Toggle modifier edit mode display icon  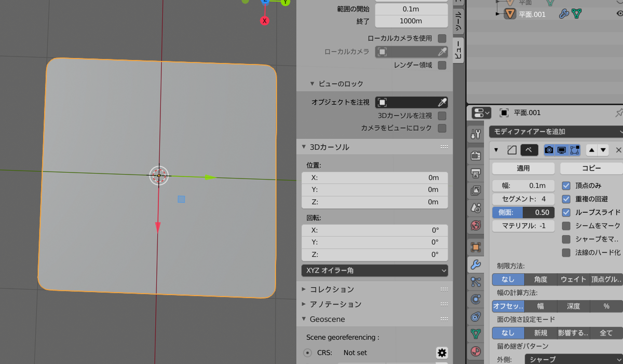tap(574, 150)
